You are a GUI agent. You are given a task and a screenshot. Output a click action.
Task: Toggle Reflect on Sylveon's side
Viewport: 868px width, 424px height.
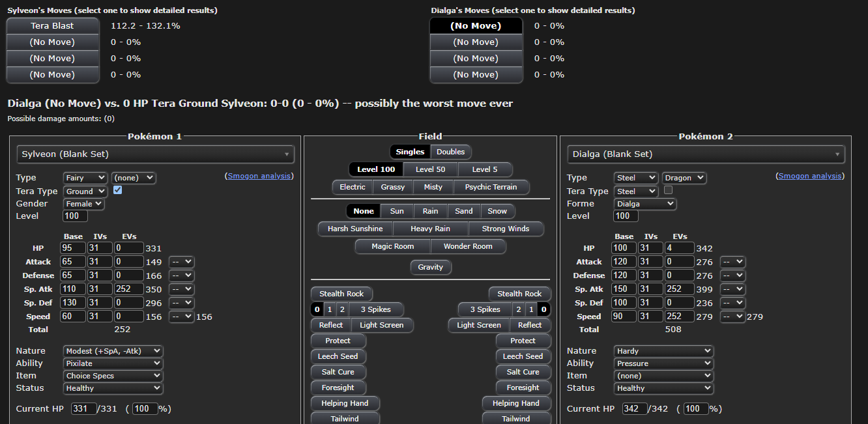click(331, 325)
